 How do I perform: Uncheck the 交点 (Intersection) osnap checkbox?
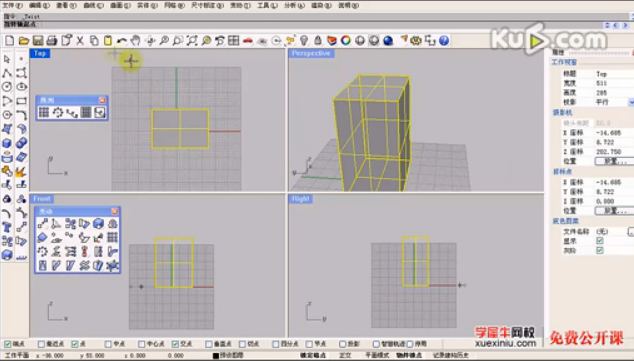(175, 344)
